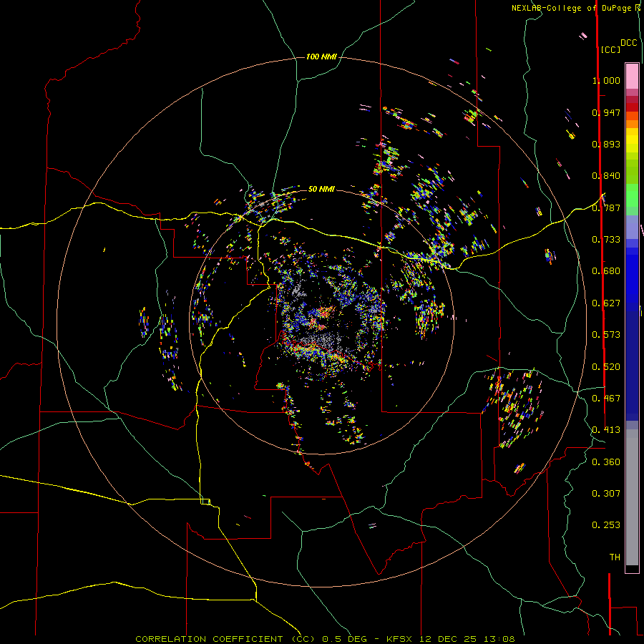Click the 0.840 scale value
Image resolution: width=644 pixels, height=644 pixels.
[606, 176]
